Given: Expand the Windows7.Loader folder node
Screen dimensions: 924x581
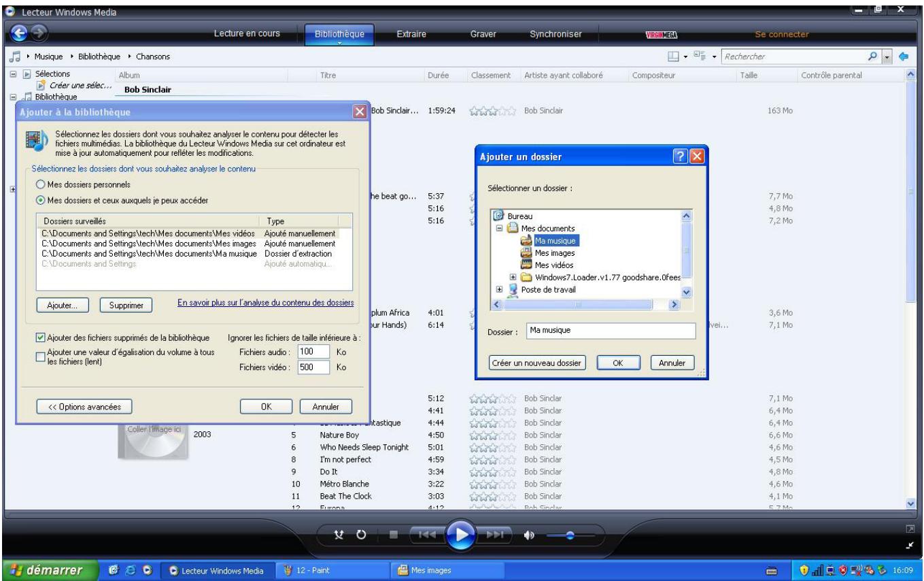Looking at the screenshot, I should (x=513, y=277).
